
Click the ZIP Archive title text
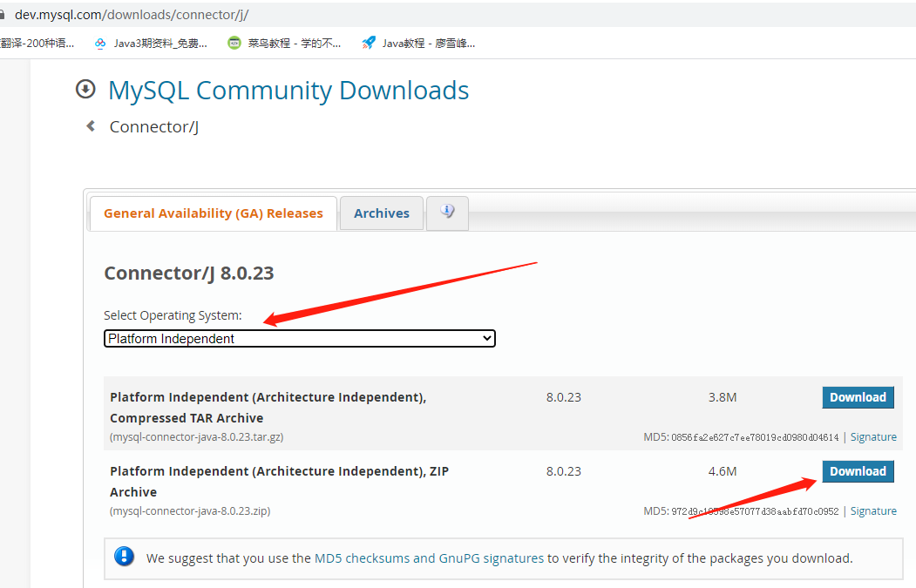coord(279,482)
